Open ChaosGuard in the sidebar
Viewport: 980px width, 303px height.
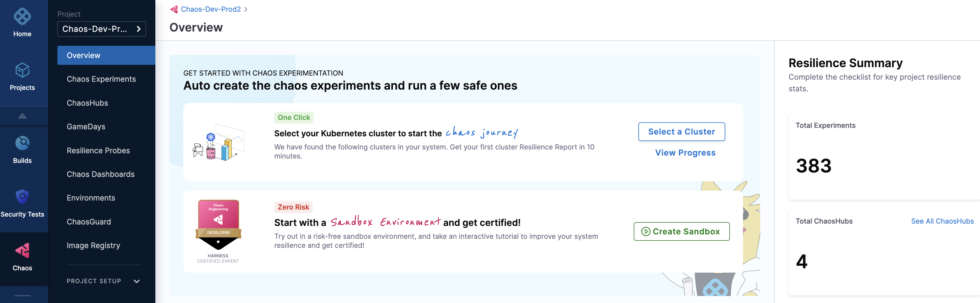point(89,222)
